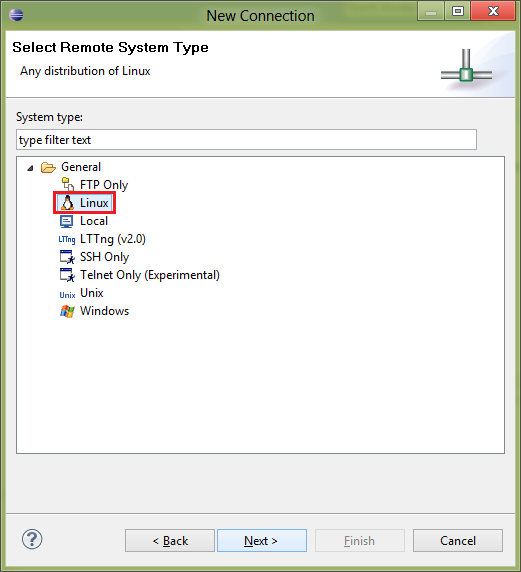This screenshot has width=521, height=572.
Task: Select the Windows flag icon
Action: [x=67, y=311]
